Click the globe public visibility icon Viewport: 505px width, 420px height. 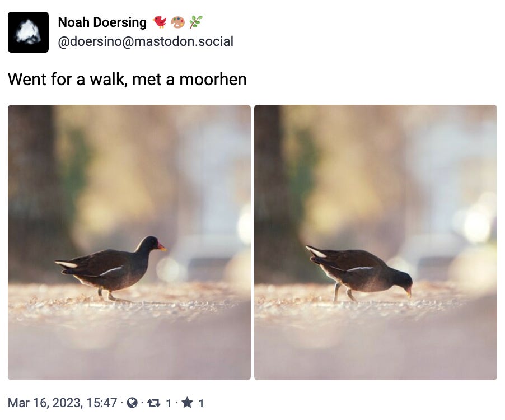click(132, 403)
